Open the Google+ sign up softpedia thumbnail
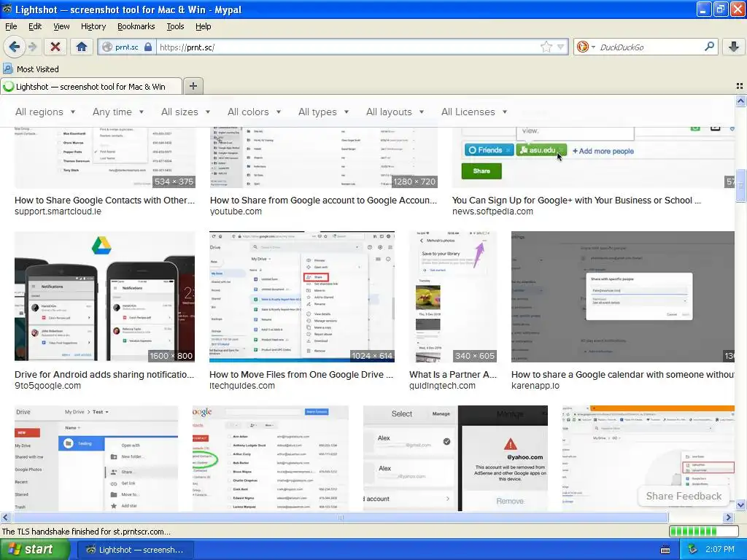Viewport: 747px width, 560px height. point(593,157)
